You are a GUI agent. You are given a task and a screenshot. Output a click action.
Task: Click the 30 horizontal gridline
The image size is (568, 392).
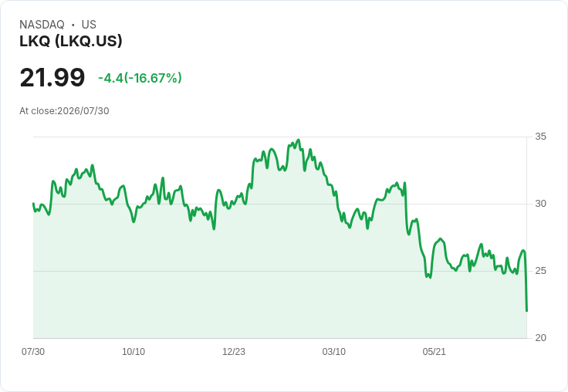pos(279,204)
